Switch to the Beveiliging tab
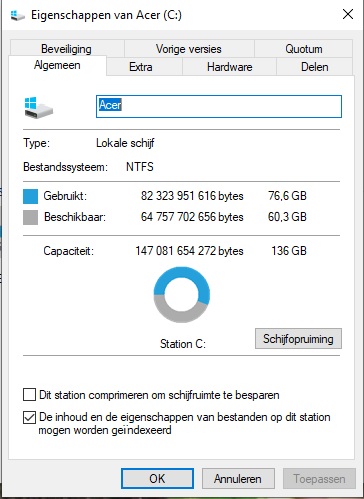The width and height of the screenshot is (364, 499). pyautogui.click(x=67, y=49)
